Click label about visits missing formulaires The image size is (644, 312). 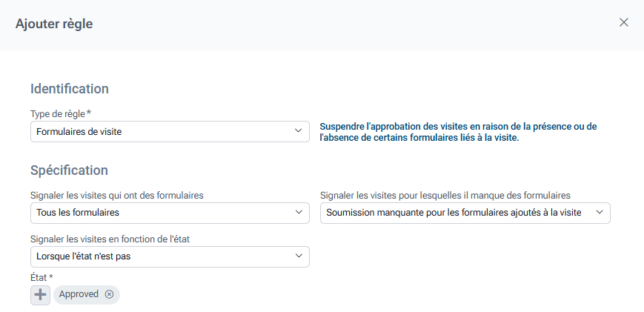pyautogui.click(x=445, y=196)
